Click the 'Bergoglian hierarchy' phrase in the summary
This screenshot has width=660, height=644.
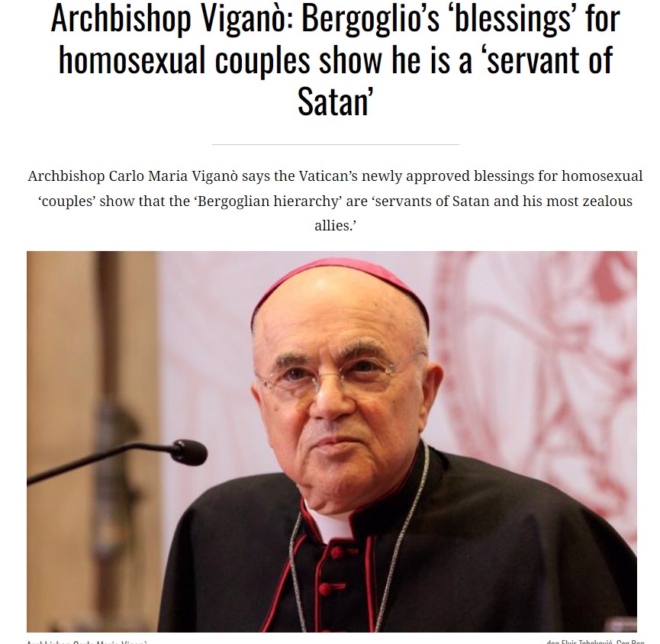(x=269, y=201)
